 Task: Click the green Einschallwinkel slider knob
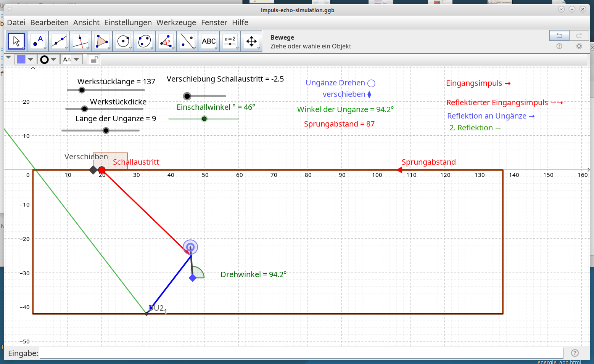(204, 119)
